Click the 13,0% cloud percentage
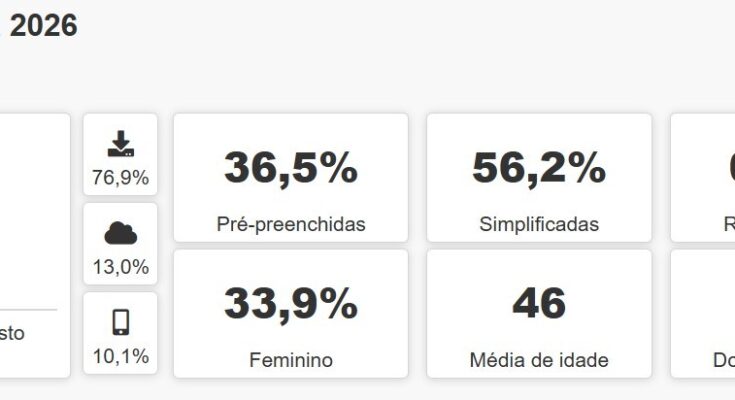735x400 pixels. (120, 267)
